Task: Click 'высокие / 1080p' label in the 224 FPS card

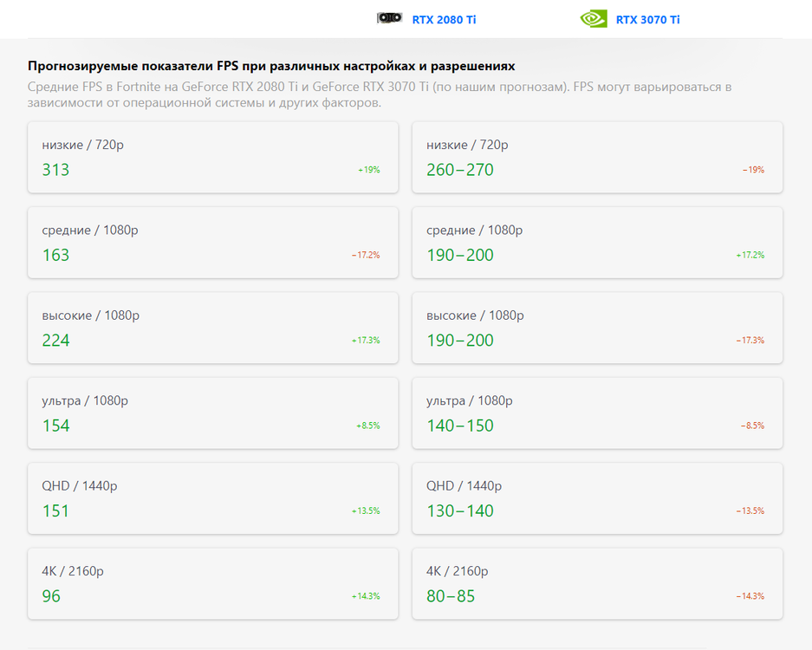Action: (91, 315)
